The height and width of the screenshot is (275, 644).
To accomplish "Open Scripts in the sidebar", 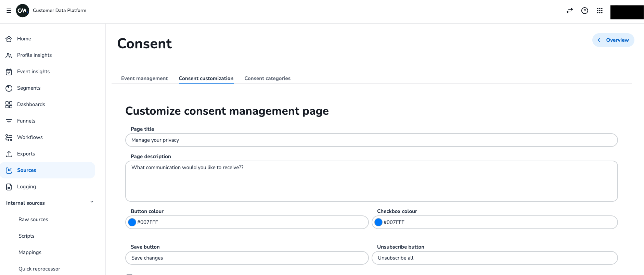I will (x=26, y=236).
